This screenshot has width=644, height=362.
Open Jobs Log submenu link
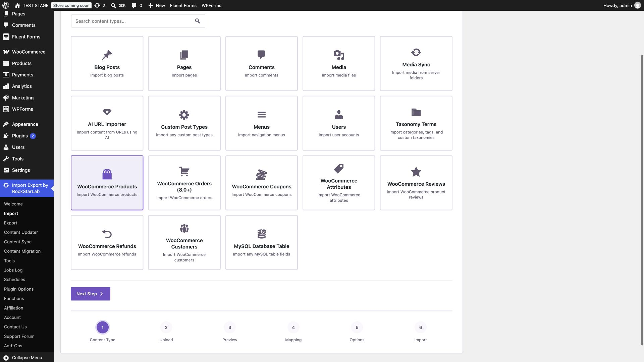point(13,270)
